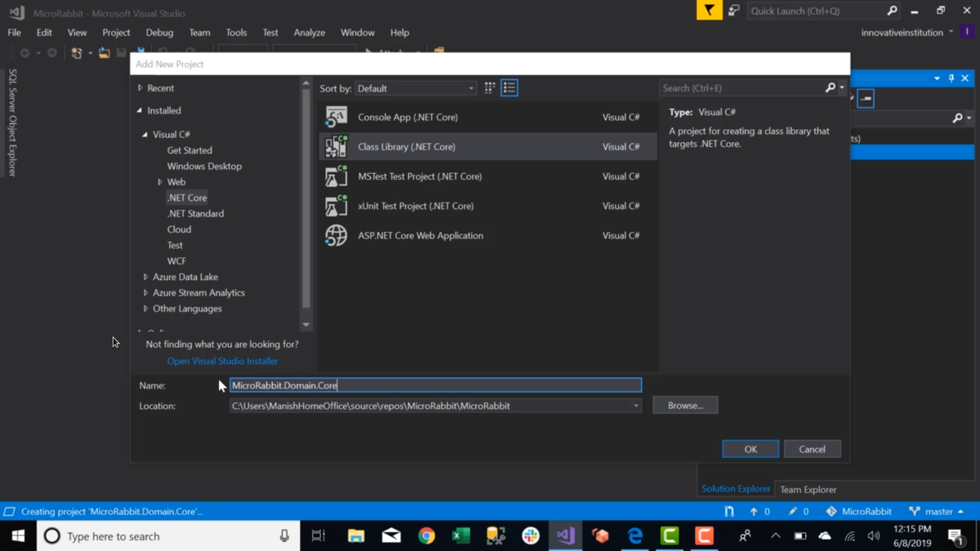The width and height of the screenshot is (980, 551).
Task: Click the search magnifier in template search
Action: pos(831,87)
